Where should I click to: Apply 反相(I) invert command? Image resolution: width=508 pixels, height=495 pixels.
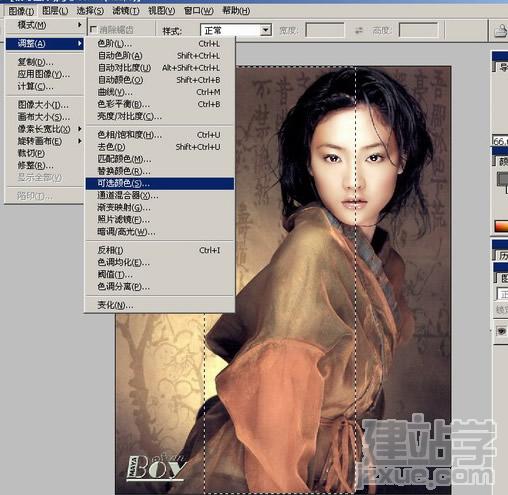point(160,250)
